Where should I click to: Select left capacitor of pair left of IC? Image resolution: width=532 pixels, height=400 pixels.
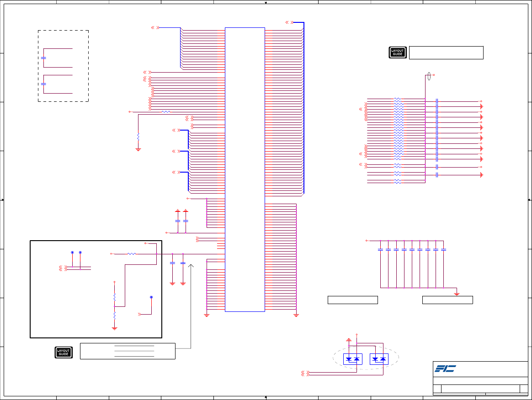(x=178, y=221)
